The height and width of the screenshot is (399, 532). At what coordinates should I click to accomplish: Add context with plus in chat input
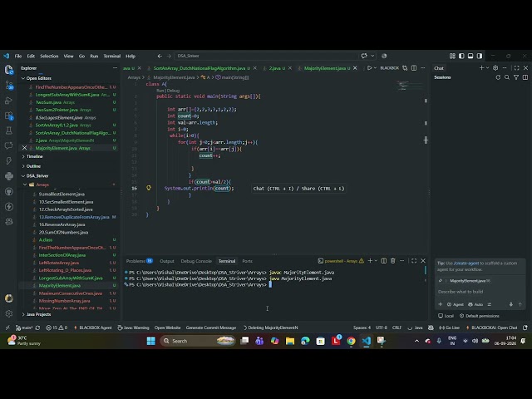(440, 304)
